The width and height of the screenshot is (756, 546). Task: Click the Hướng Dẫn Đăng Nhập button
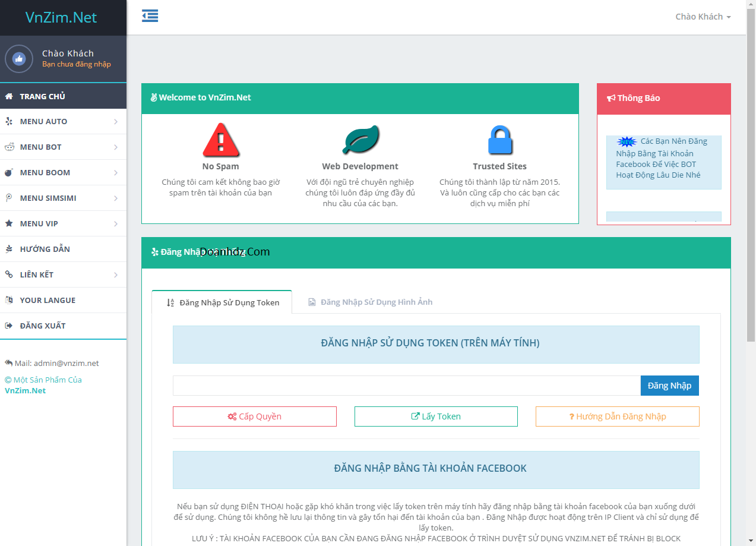click(x=618, y=416)
